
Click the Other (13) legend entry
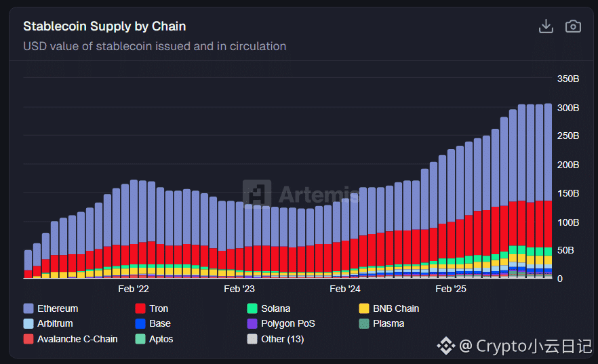pyautogui.click(x=275, y=339)
